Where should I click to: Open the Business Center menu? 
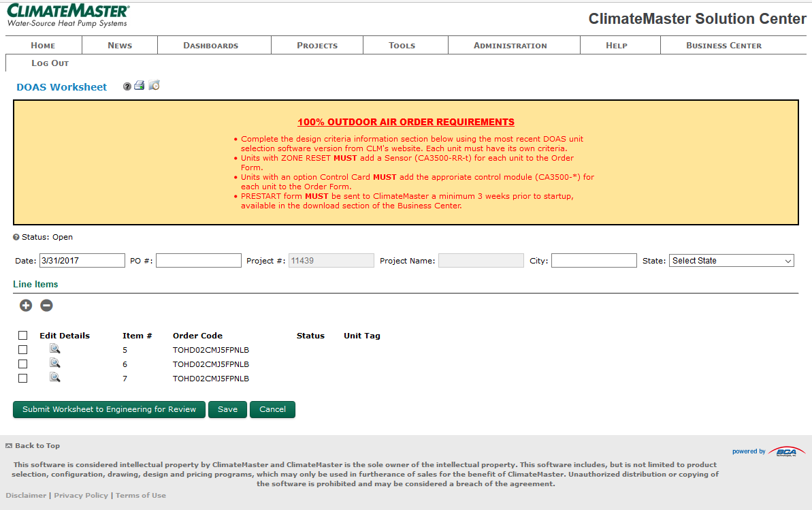(724, 46)
